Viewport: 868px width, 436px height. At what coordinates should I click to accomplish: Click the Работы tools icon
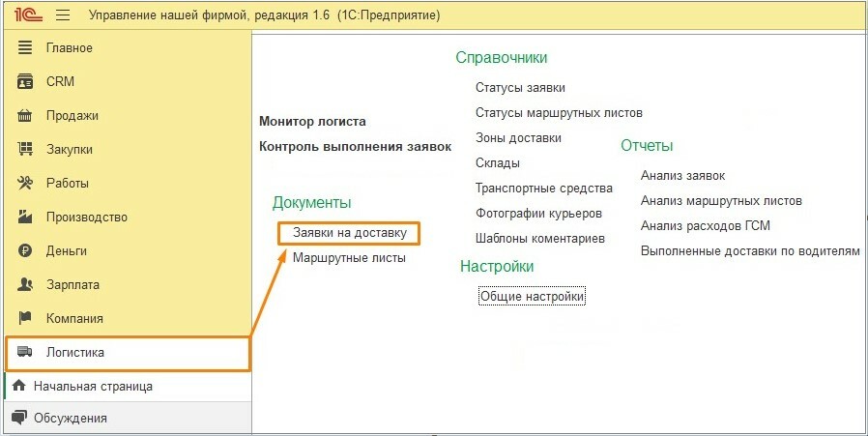point(25,183)
